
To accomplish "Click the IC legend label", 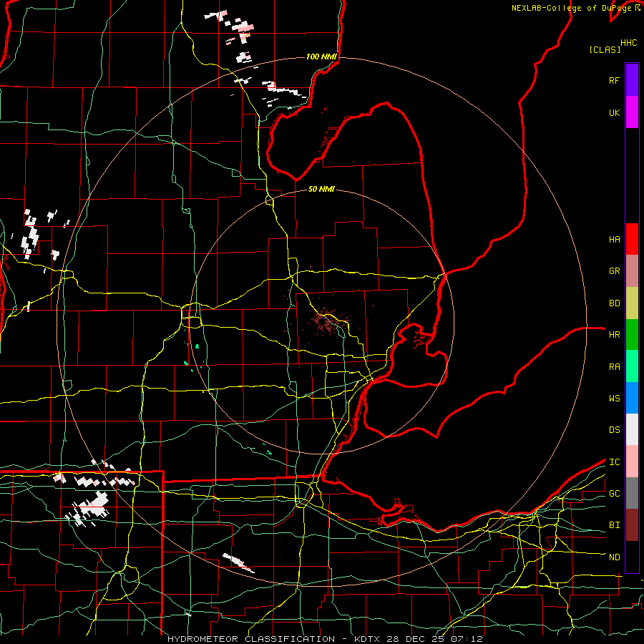I will [614, 462].
